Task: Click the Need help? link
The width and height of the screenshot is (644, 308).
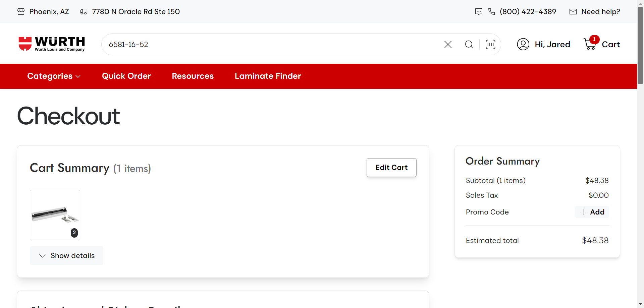Action: 601,12
